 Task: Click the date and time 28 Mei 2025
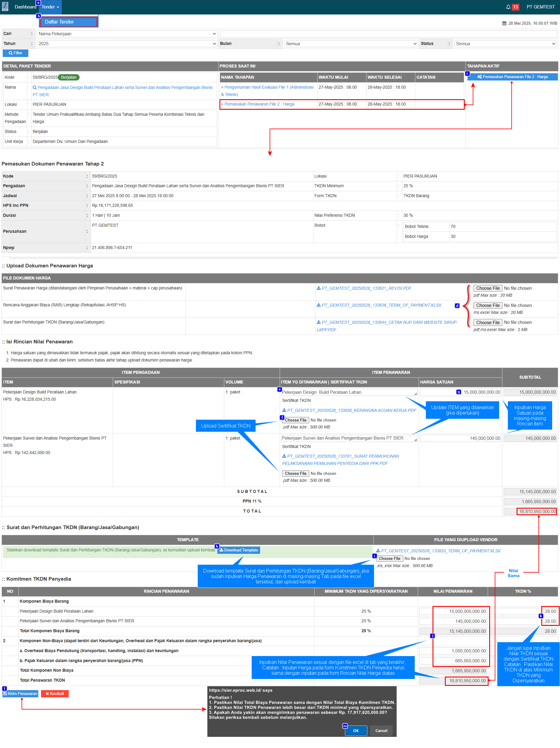[533, 23]
